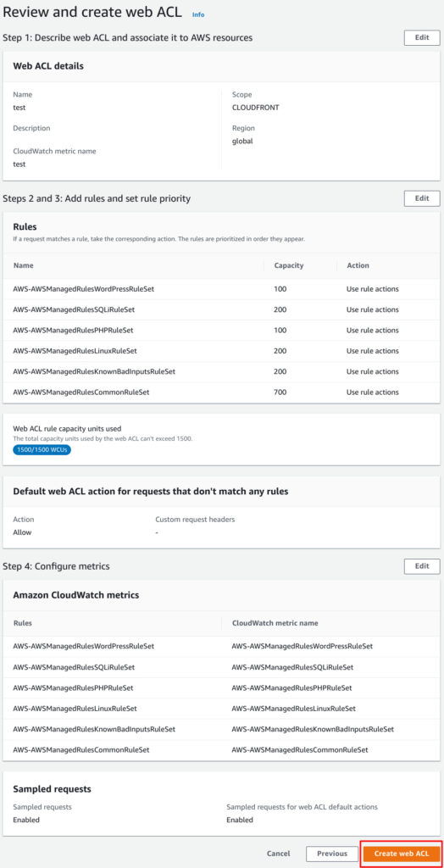
Task: Click the CloudWatch metric name column header
Action: [275, 623]
